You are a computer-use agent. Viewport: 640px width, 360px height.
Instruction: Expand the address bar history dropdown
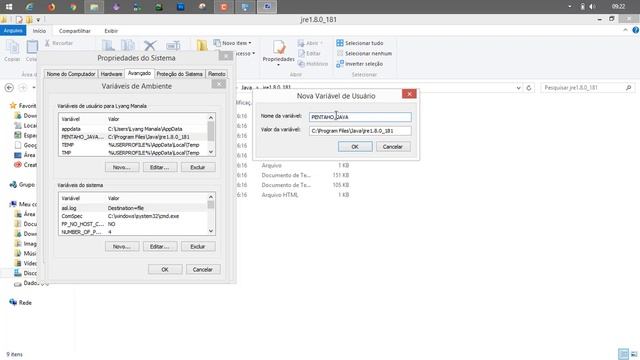tap(518, 88)
